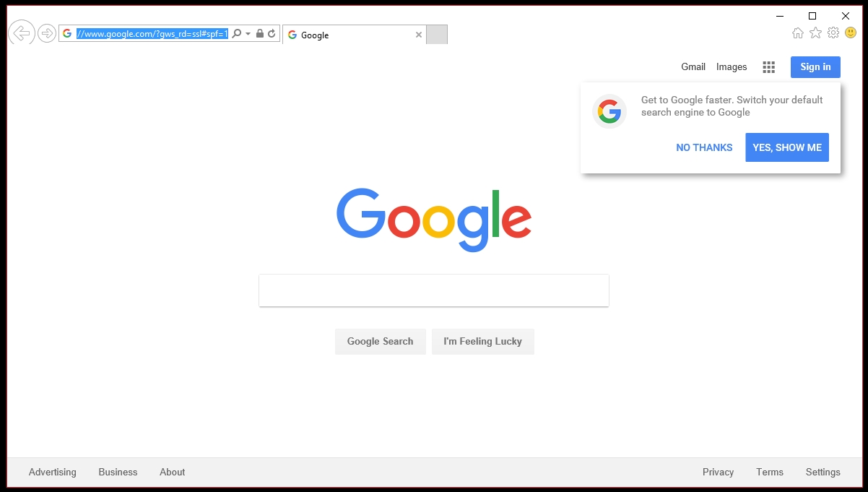This screenshot has width=868, height=492.
Task: Choose YES, SHOW ME in prompt
Action: (x=787, y=147)
